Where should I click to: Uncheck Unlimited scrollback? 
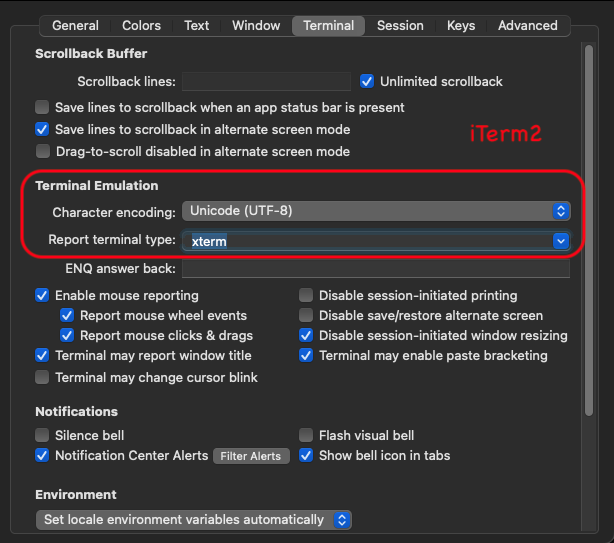(367, 81)
